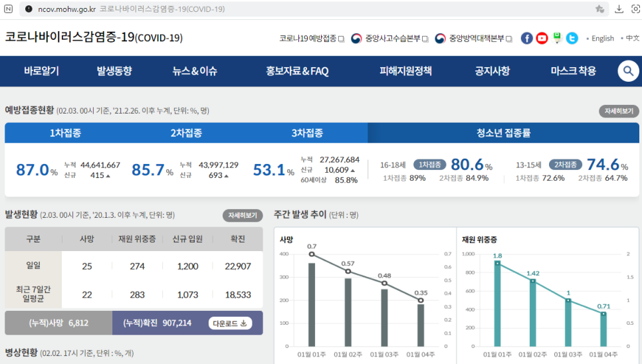Screen dimensions: 642x364
Task: Click the 80.6% teen vaccination figure
Action: pos(471,165)
